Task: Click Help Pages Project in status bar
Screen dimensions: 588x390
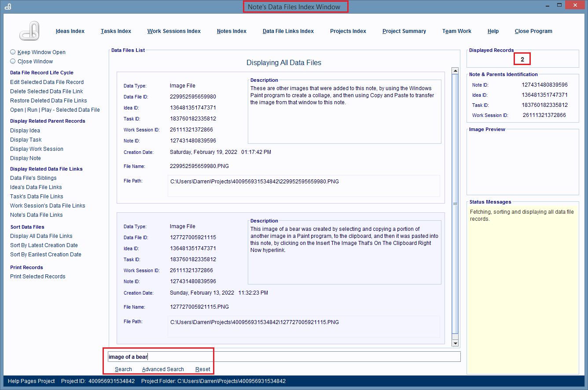Action: point(31,381)
